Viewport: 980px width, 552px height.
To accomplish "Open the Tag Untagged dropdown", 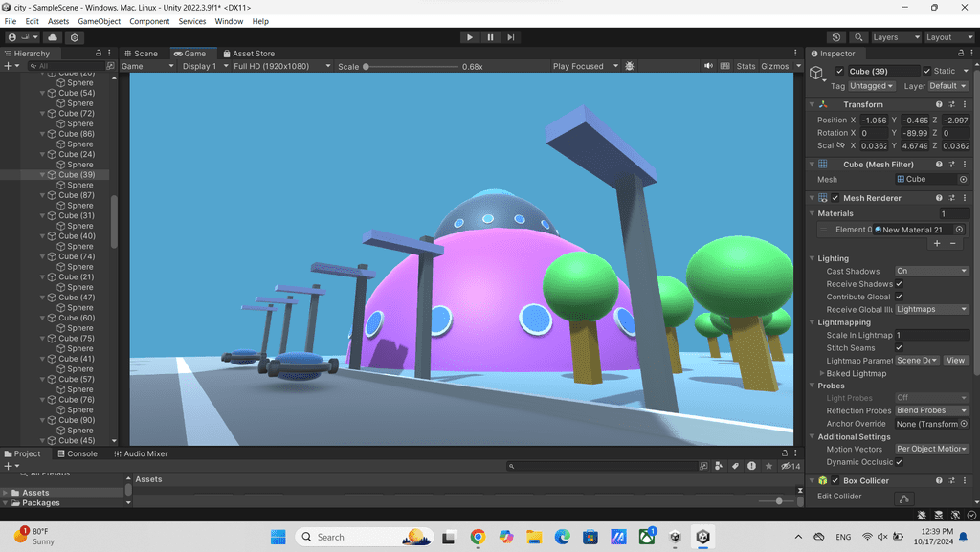I will (x=871, y=86).
